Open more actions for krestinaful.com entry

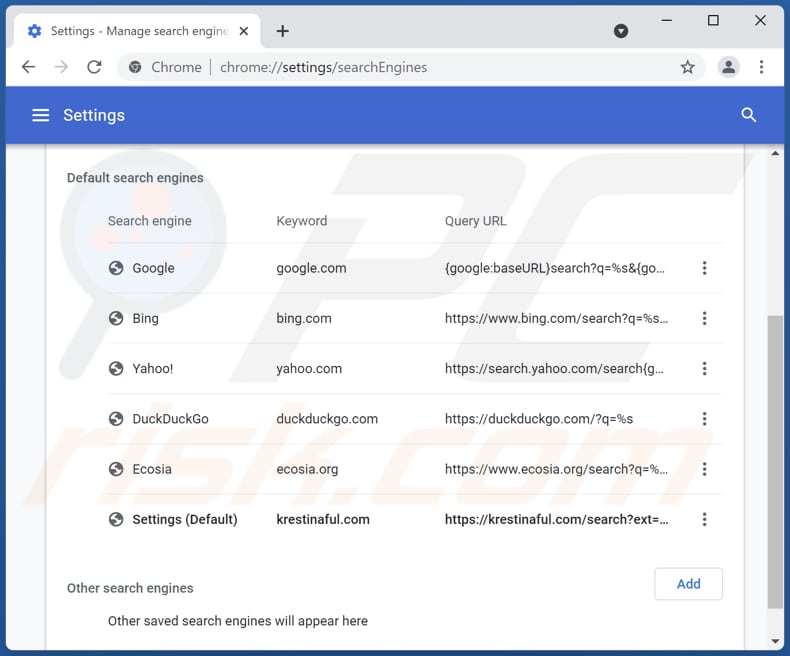pyautogui.click(x=704, y=519)
